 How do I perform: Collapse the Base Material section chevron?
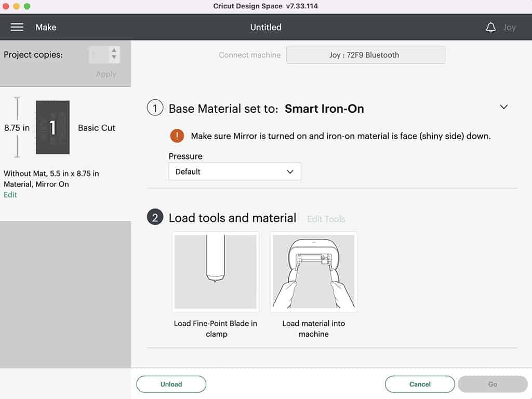pos(504,107)
